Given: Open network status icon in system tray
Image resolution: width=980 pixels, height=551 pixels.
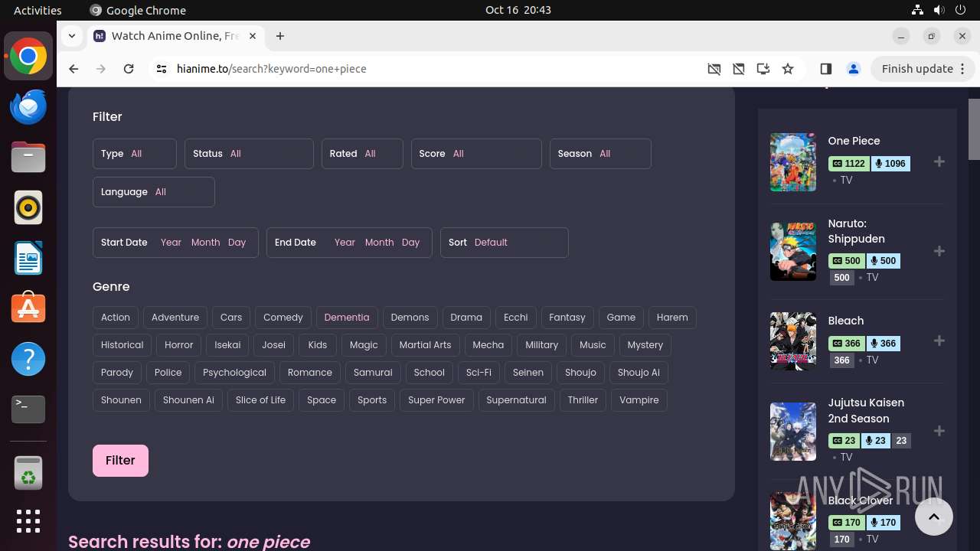Looking at the screenshot, I should point(918,10).
